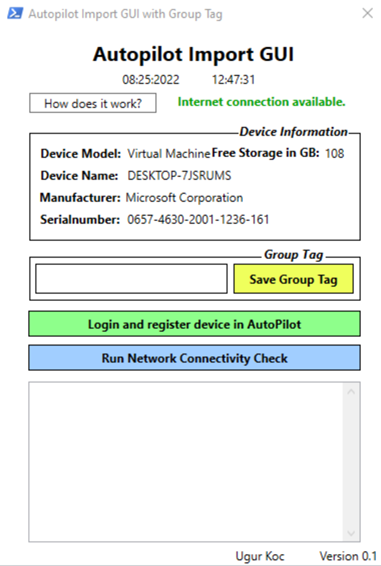Click the "Internet connection available." status text
The height and width of the screenshot is (566, 381).
(261, 102)
